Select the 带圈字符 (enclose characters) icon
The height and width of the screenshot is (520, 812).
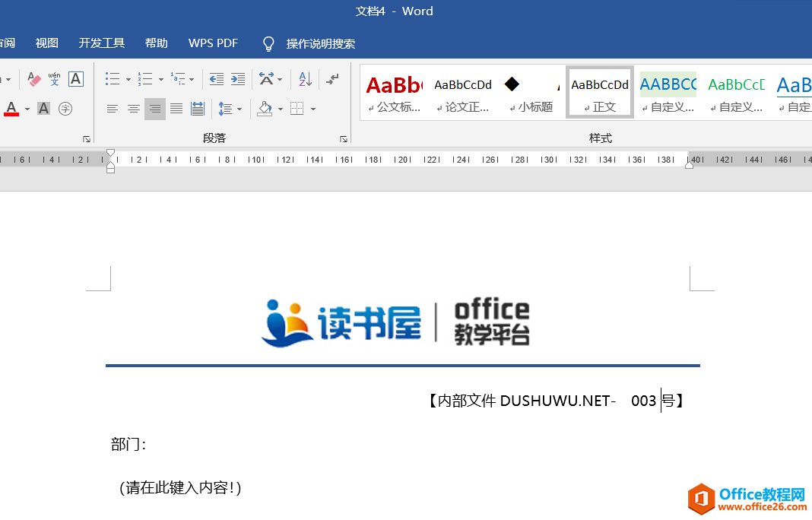pos(65,108)
